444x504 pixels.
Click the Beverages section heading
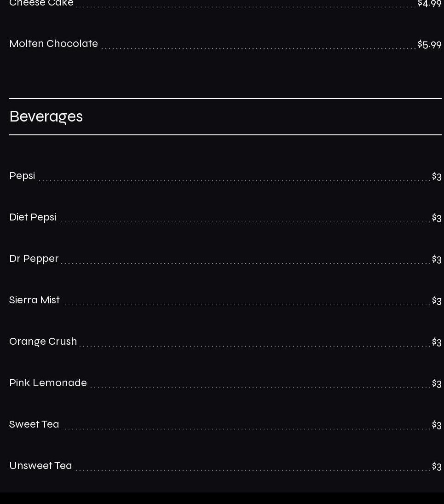pos(46,117)
